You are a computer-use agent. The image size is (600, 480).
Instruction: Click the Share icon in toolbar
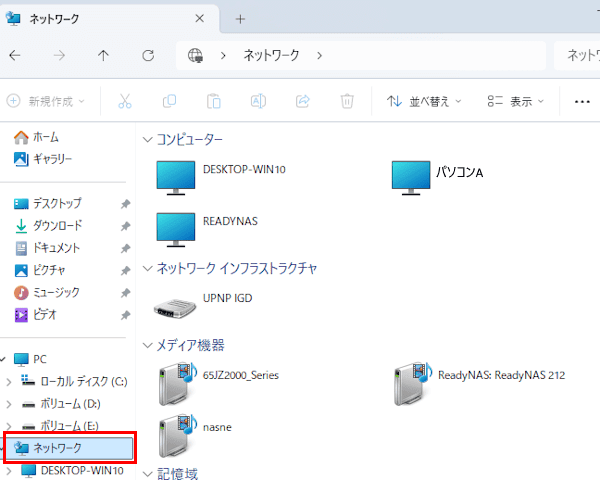coord(303,101)
